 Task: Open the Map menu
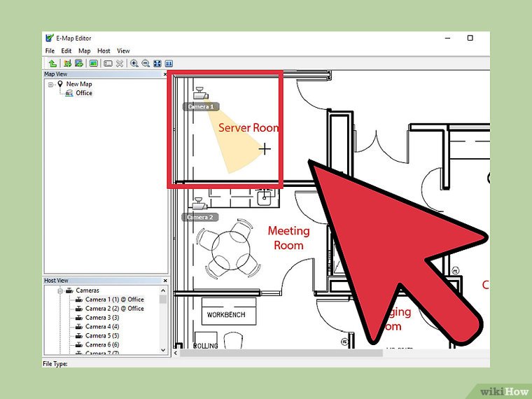click(x=84, y=51)
